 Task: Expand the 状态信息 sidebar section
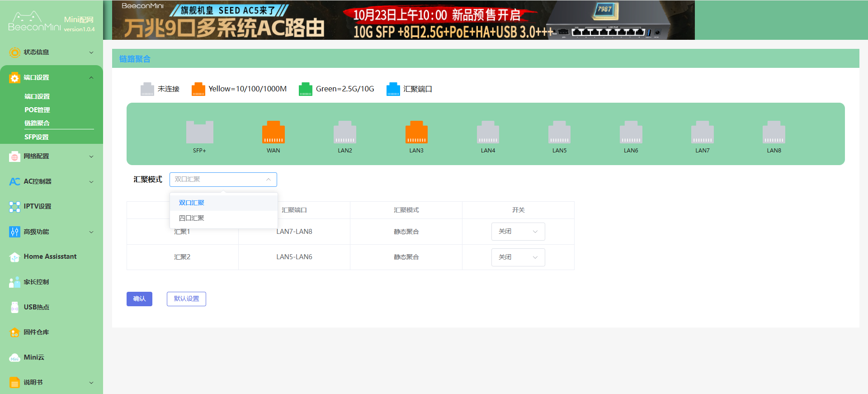pyautogui.click(x=51, y=52)
